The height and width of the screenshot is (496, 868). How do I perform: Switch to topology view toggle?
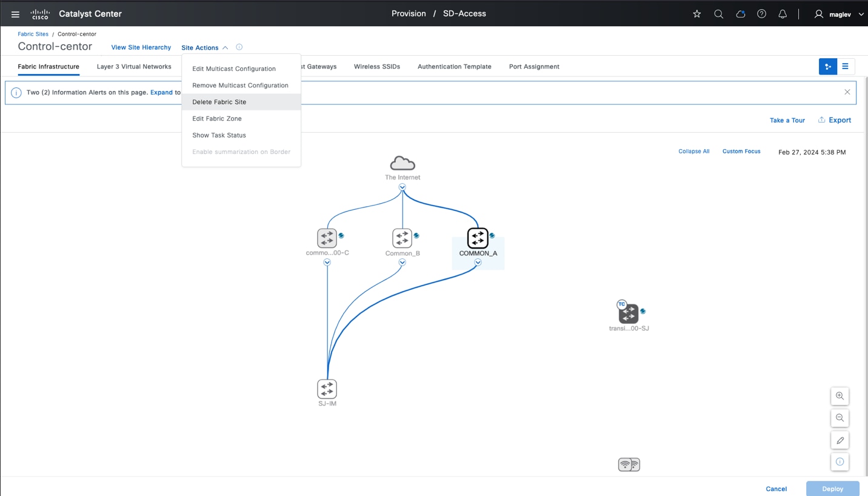827,67
